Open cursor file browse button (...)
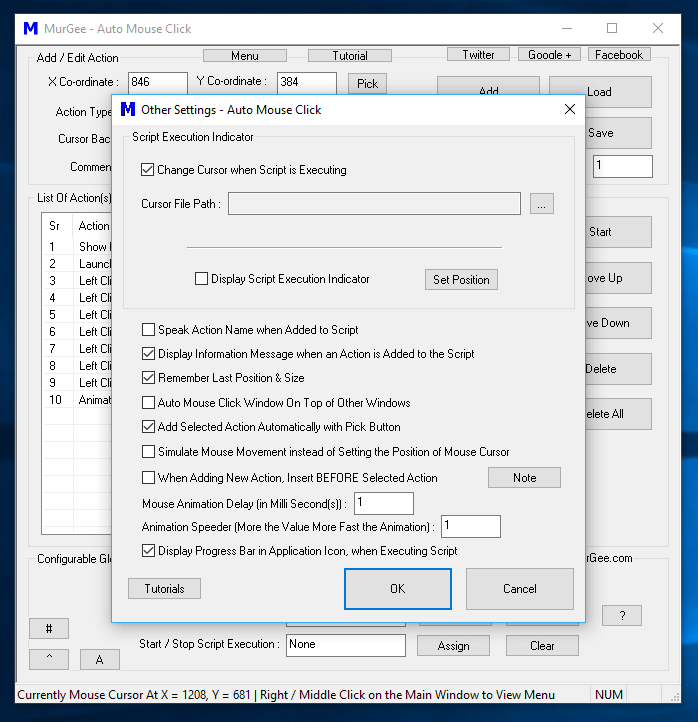This screenshot has width=698, height=722. pos(542,204)
